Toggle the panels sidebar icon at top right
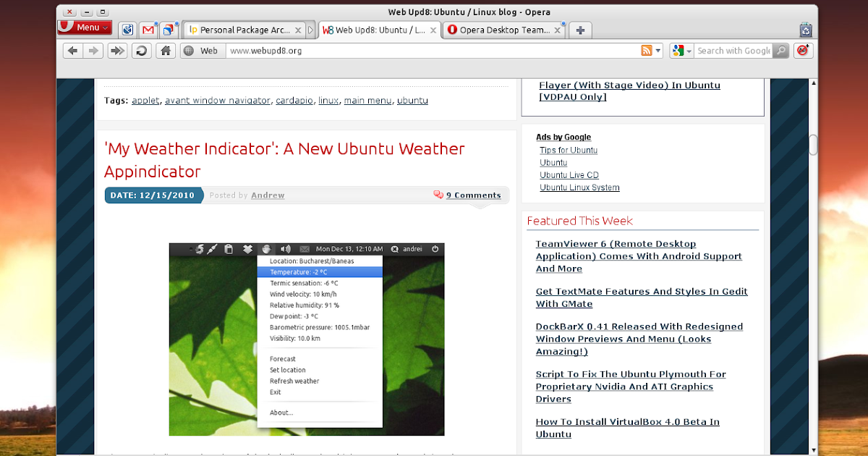This screenshot has width=868, height=456. (805, 31)
